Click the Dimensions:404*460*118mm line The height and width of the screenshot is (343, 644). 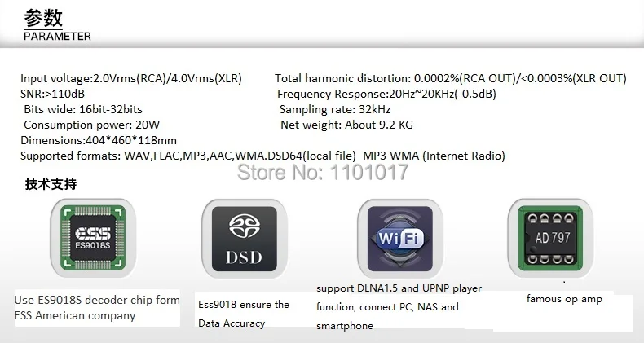point(99,140)
